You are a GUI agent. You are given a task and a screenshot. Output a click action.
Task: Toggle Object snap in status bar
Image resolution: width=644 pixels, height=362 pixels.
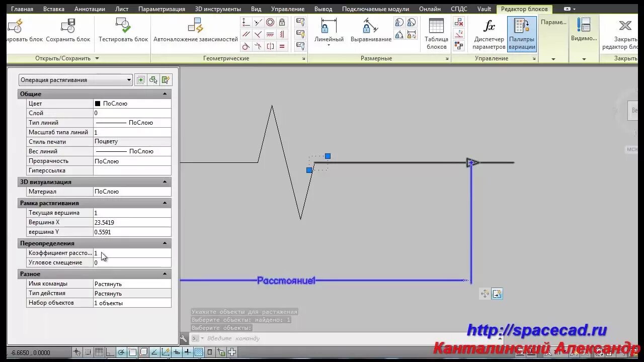click(132, 352)
